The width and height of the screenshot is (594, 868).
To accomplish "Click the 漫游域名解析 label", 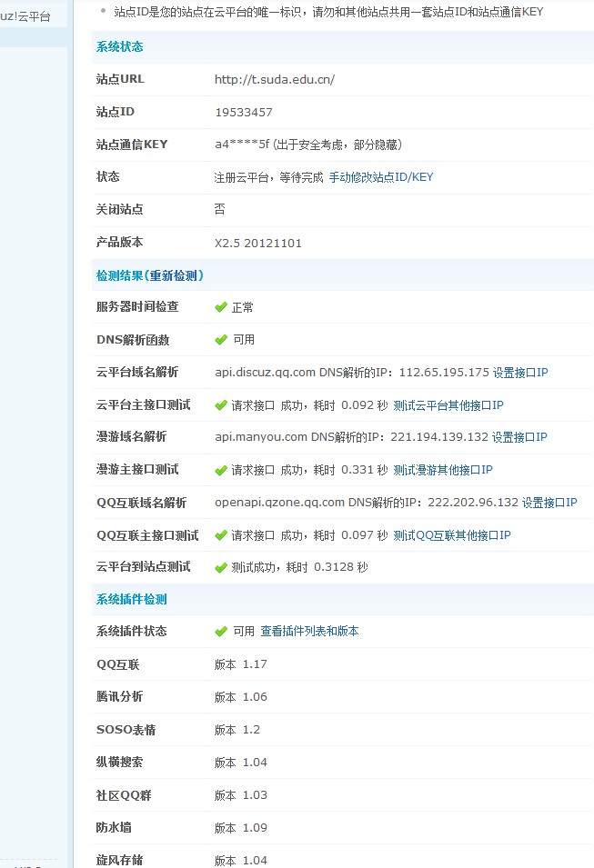I will tap(131, 437).
